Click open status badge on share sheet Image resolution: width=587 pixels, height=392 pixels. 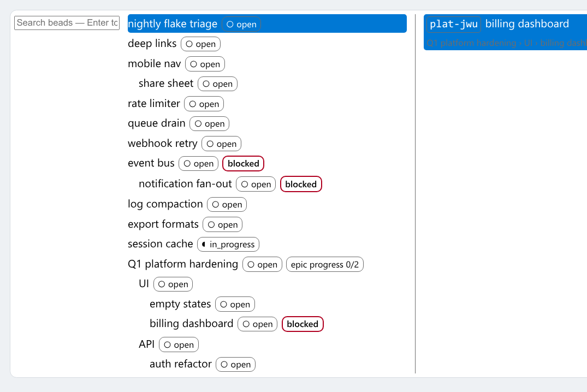(217, 84)
